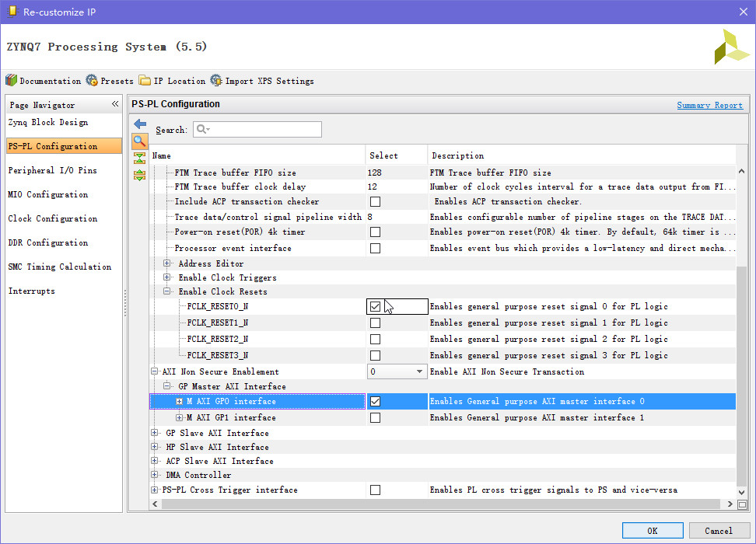Open SMC Timing Calculation page

click(60, 267)
